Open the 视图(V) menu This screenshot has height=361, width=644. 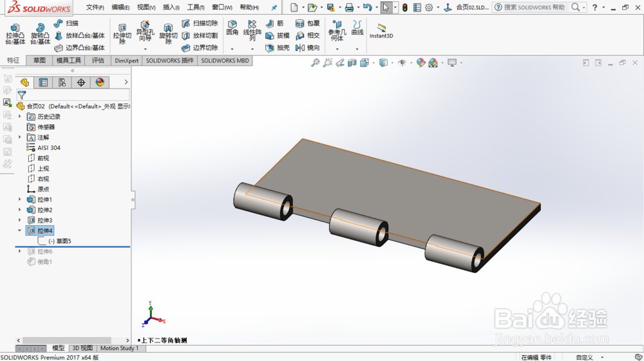(x=146, y=7)
